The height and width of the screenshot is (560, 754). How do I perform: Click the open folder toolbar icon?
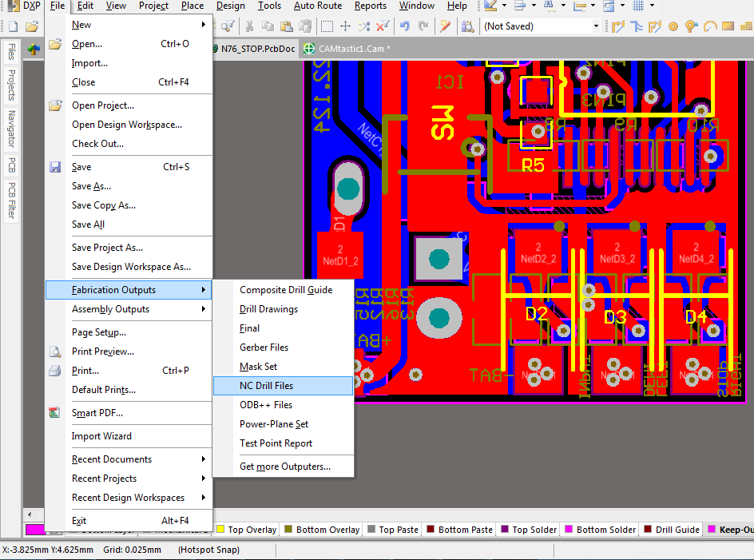(32, 26)
